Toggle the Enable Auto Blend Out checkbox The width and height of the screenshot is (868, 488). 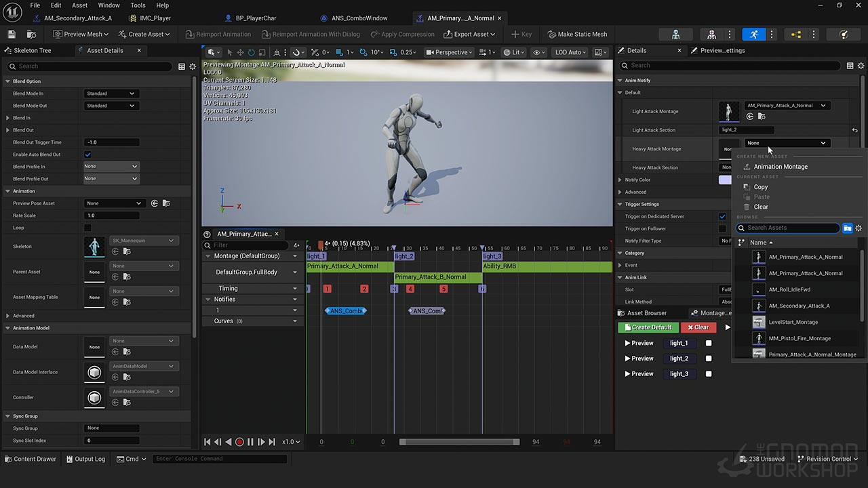[87, 155]
